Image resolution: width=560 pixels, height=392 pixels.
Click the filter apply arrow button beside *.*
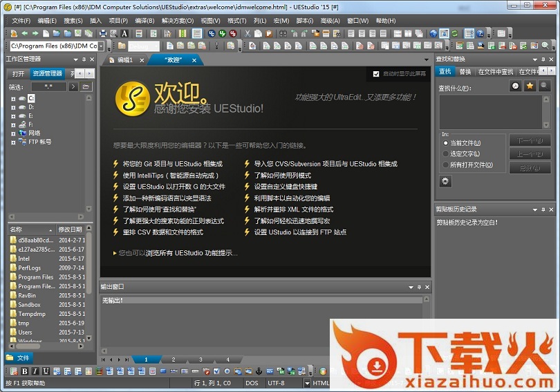[73, 86]
